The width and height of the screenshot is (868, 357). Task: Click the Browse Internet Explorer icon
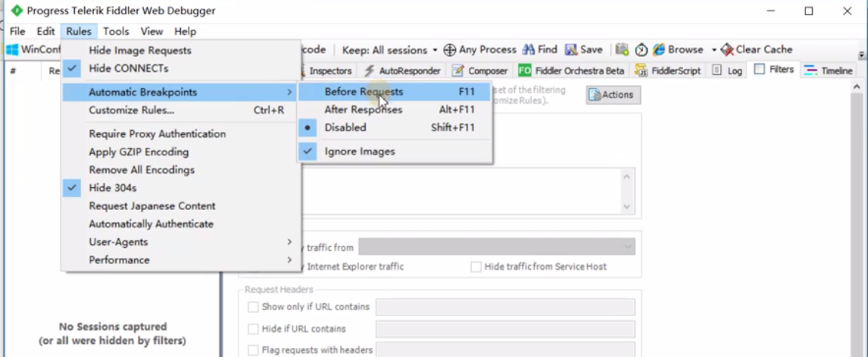coord(659,49)
